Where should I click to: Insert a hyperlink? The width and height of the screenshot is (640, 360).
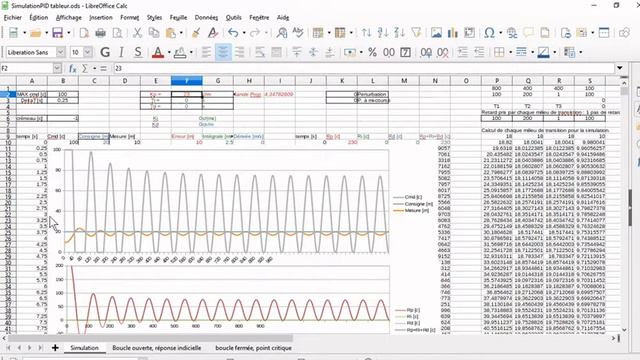[512, 33]
